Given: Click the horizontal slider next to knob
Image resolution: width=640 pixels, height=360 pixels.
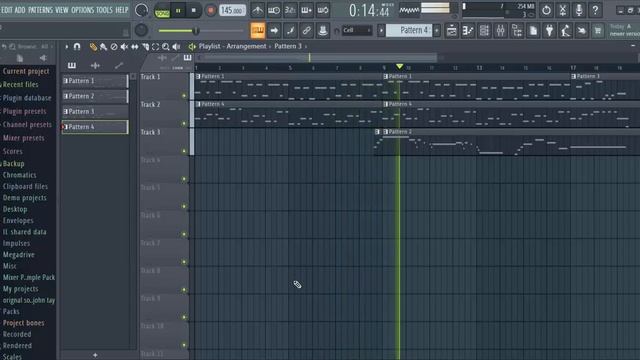Looking at the screenshot, I should (201, 31).
